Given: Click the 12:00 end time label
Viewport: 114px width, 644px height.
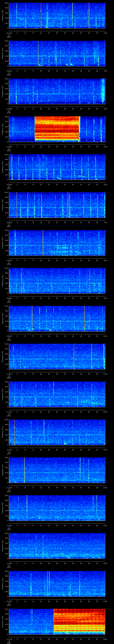Looking at the screenshot, I should point(105,412).
